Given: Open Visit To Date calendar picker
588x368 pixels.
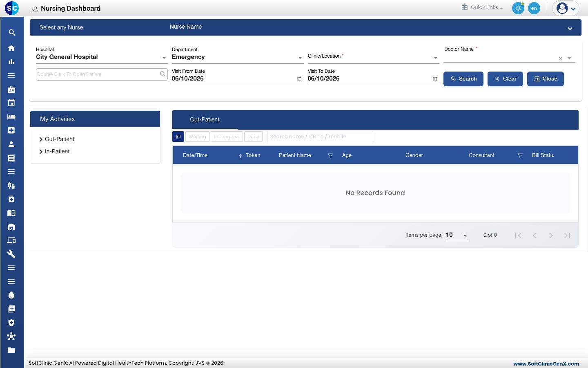Looking at the screenshot, I should click(x=435, y=79).
